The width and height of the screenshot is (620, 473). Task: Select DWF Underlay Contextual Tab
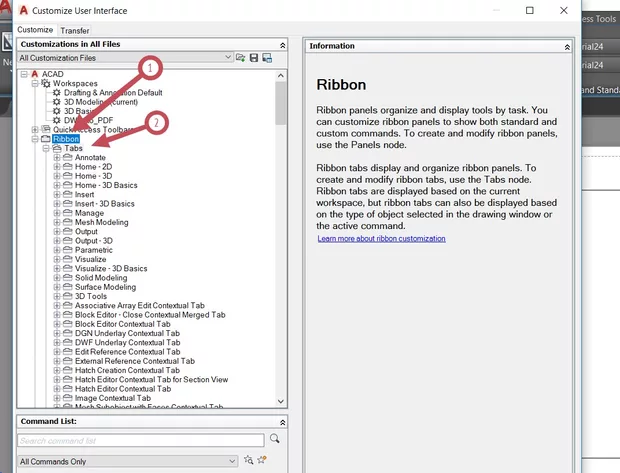pos(127,342)
